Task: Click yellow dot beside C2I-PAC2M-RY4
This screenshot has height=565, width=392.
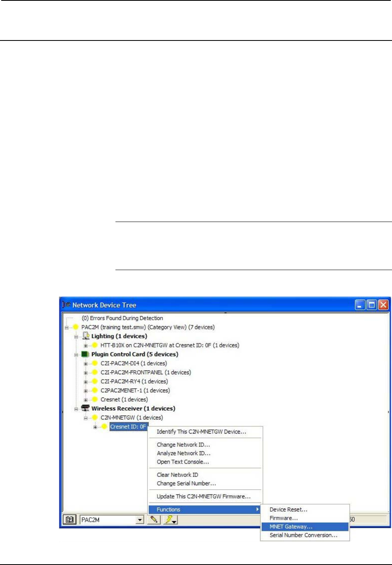Action: [x=95, y=381]
